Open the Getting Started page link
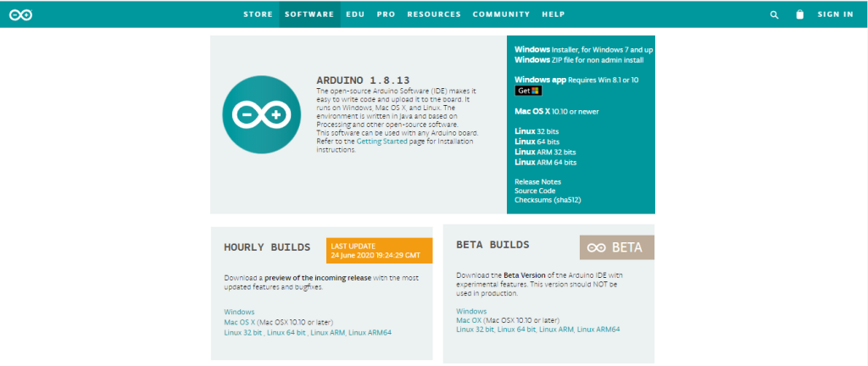The height and width of the screenshot is (366, 868). tap(380, 141)
